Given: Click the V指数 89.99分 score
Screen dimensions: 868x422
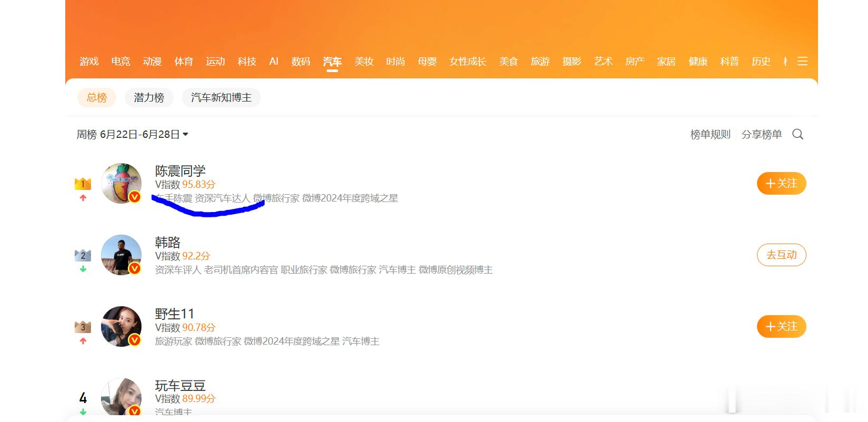Looking at the screenshot, I should coord(185,399).
